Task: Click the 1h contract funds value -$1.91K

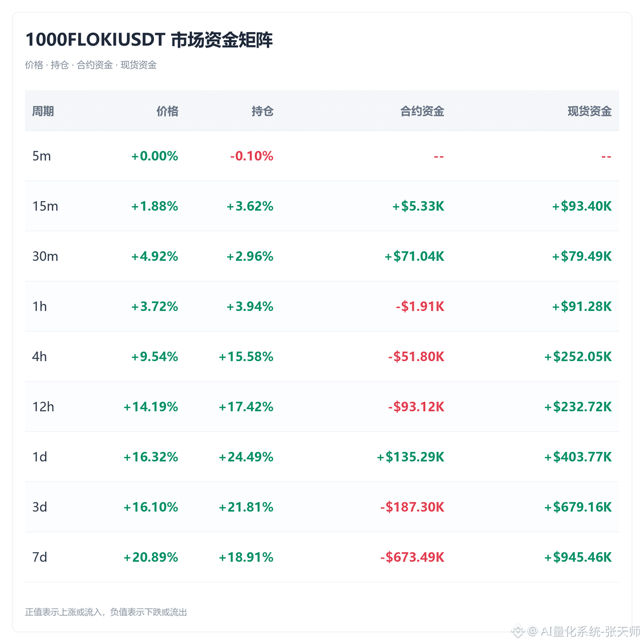Action: [x=420, y=306]
